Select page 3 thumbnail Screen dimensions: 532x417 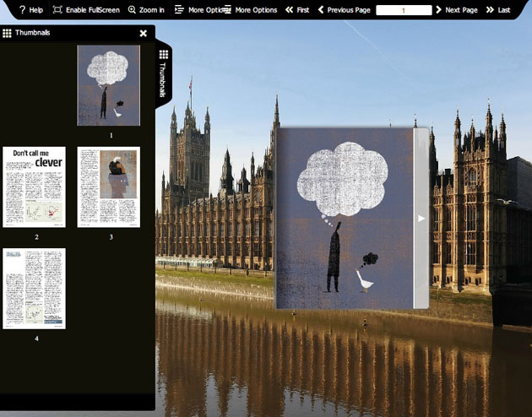pos(109,187)
